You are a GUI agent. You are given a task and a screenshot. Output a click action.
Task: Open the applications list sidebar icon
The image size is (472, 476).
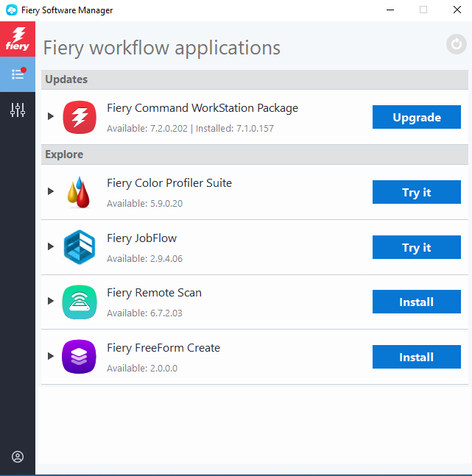point(18,74)
